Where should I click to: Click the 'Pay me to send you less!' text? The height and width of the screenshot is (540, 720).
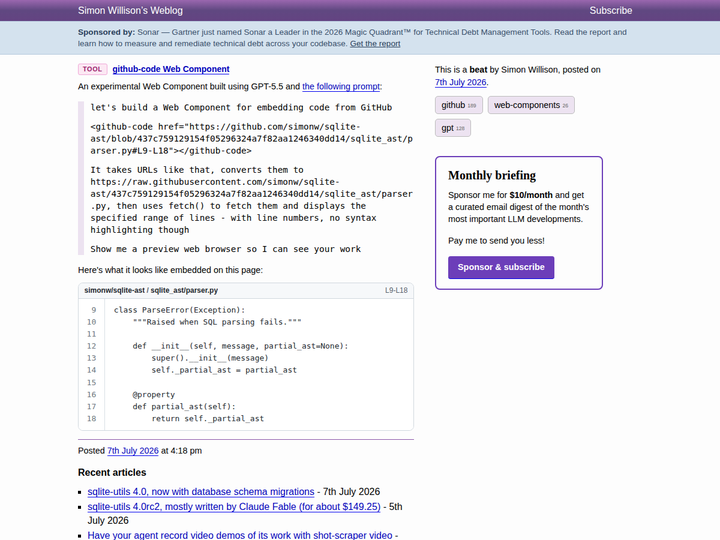[496, 241]
